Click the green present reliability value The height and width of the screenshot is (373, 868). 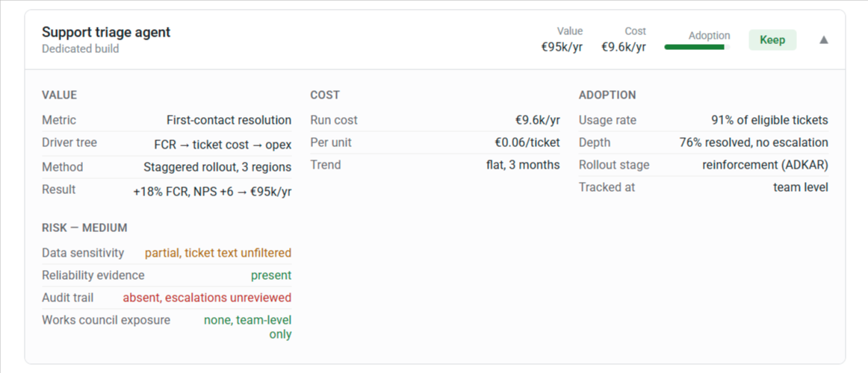click(x=270, y=275)
